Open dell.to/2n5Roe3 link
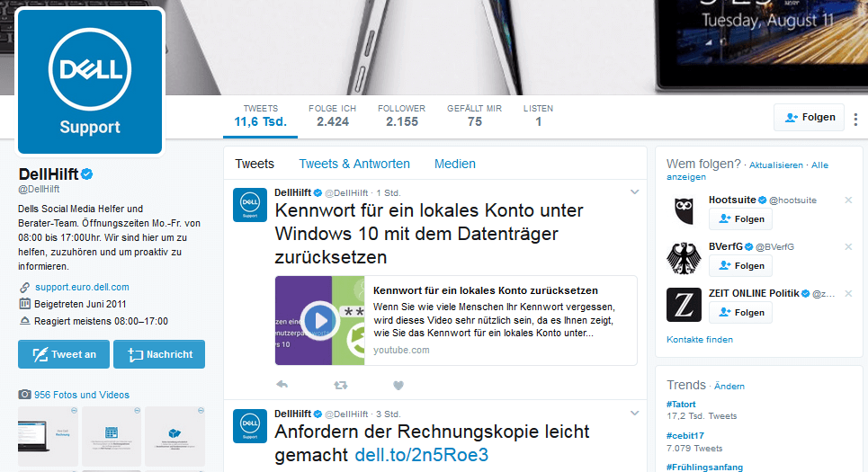Screen dimensions: 868x472 click(x=421, y=455)
